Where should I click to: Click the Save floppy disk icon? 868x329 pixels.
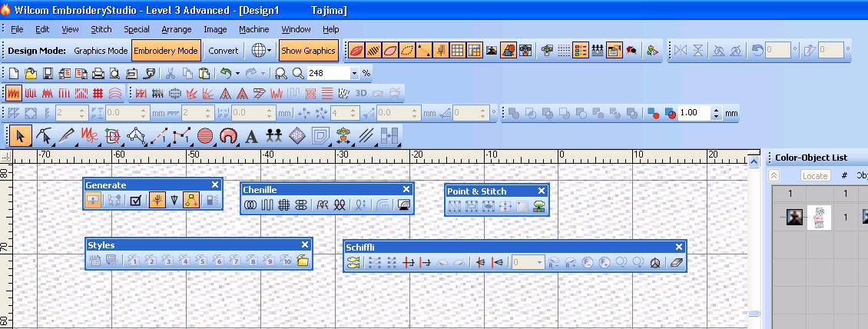pyautogui.click(x=48, y=73)
